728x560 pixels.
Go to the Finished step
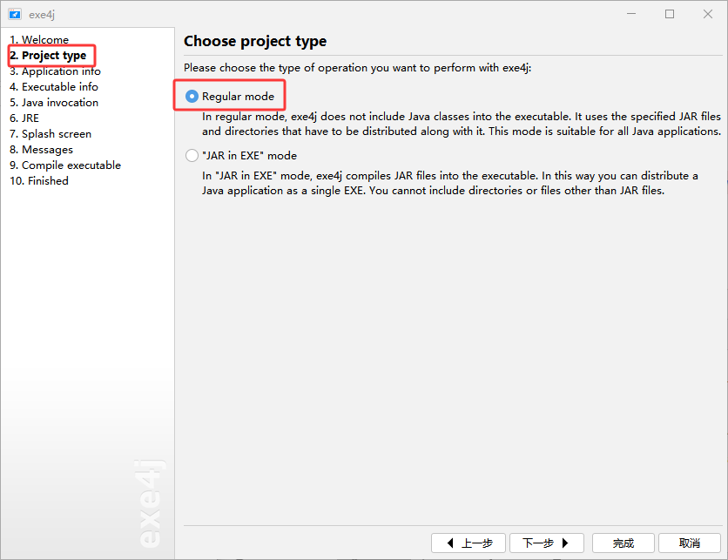[39, 180]
